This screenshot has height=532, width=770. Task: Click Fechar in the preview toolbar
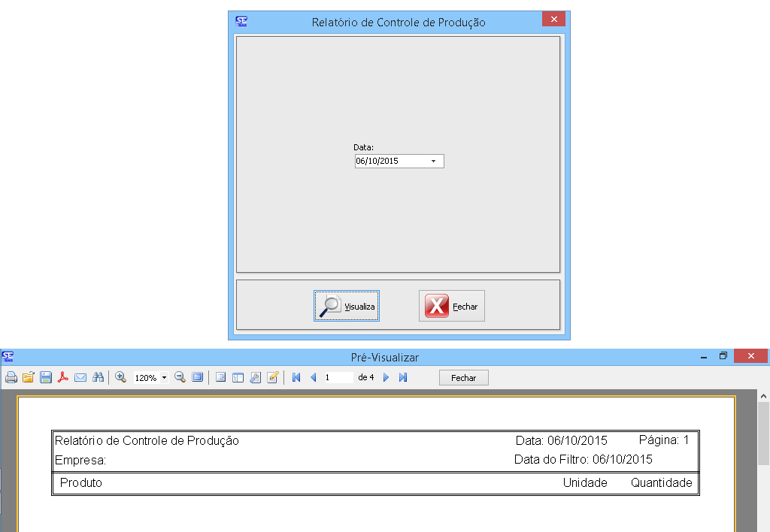click(463, 378)
